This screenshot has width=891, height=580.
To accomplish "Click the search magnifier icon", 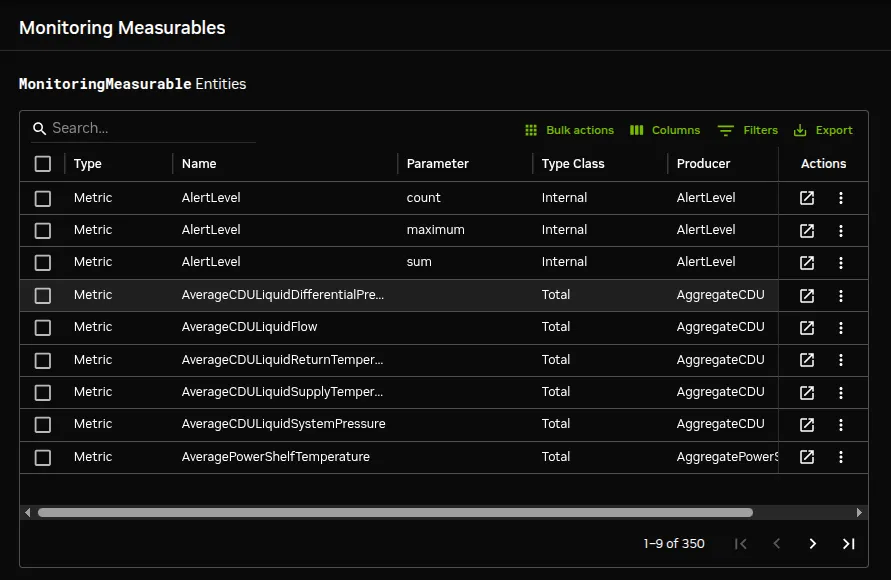I will pyautogui.click(x=39, y=128).
